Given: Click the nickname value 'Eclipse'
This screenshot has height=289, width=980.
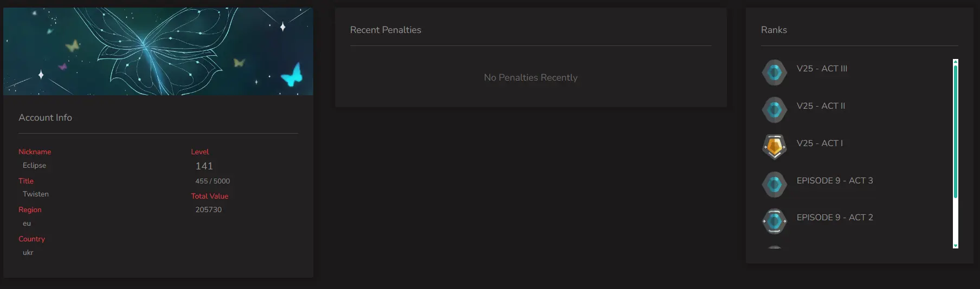Looking at the screenshot, I should click(x=34, y=166).
